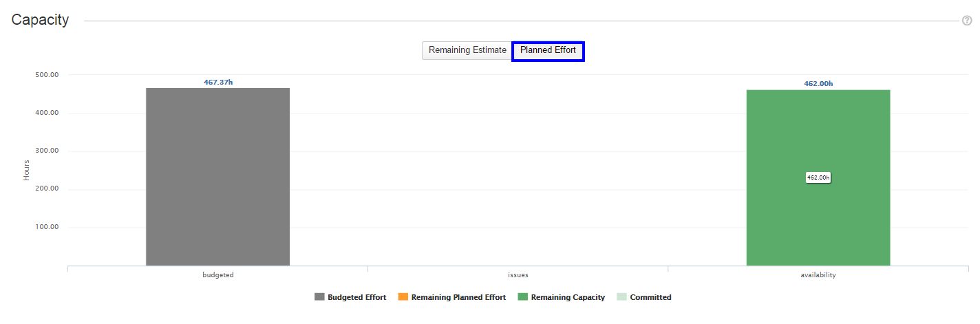Click the green Remaining Capacity legend swatch
Viewport: 980px width, 324px height.
click(523, 297)
